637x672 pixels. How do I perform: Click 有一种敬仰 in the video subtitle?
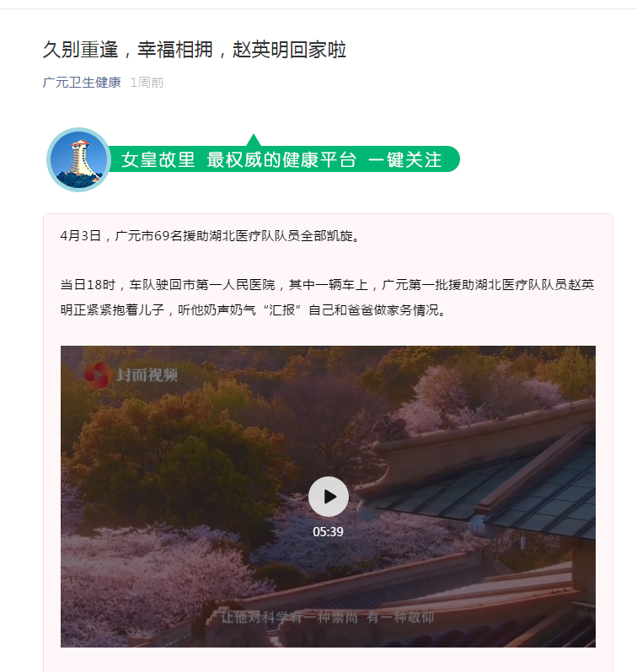[400, 617]
